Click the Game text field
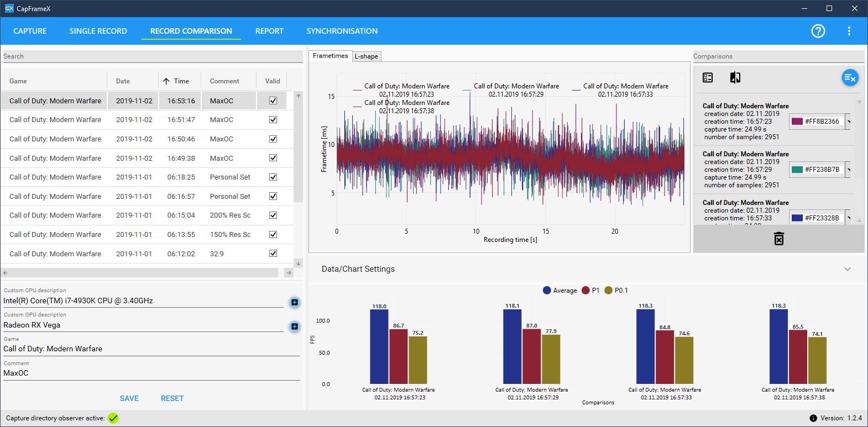The width and height of the screenshot is (868, 427). [151, 349]
